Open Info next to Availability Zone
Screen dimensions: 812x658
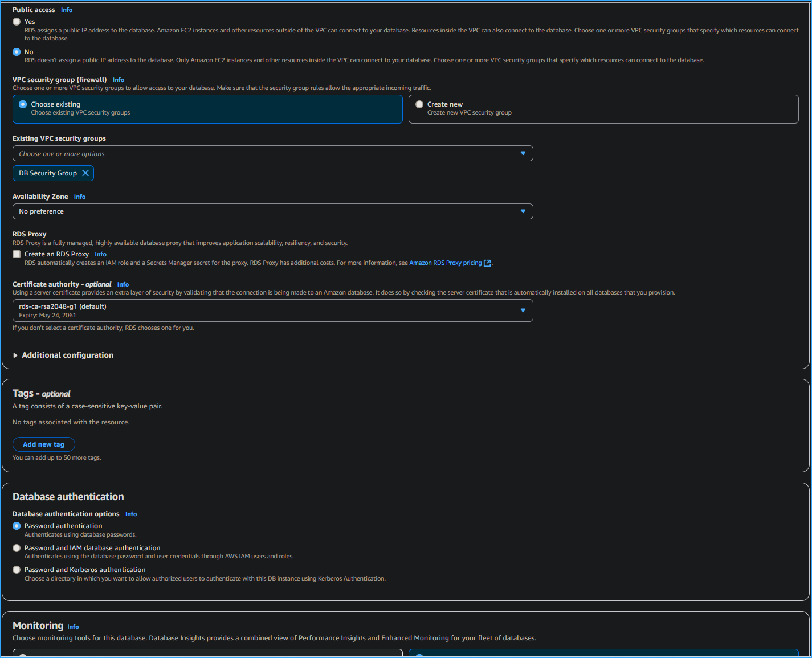click(x=79, y=197)
